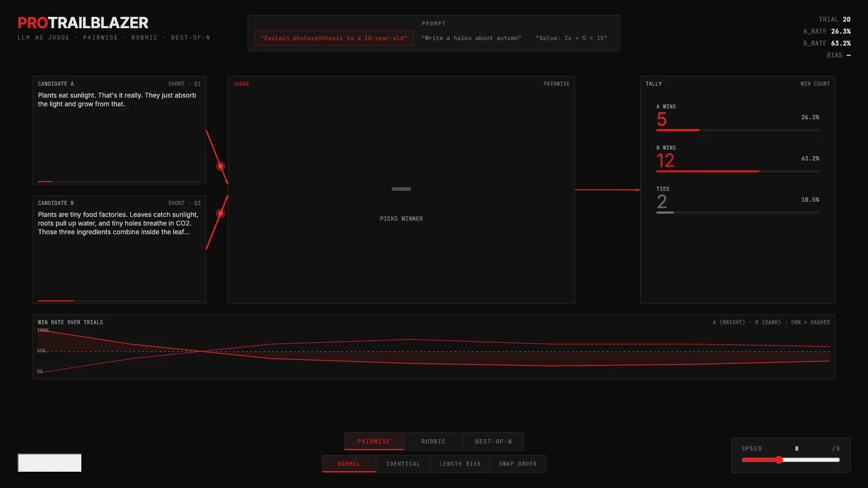Enable the SWAP ORDER scenario
The image size is (868, 488).
tap(518, 464)
